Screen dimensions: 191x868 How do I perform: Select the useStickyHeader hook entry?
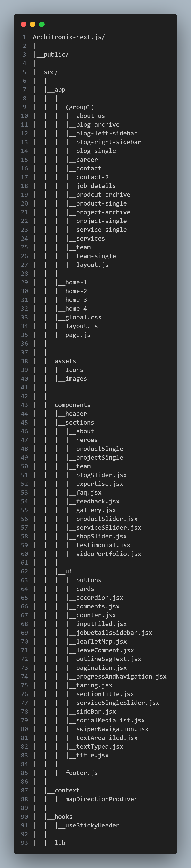pos(92,825)
